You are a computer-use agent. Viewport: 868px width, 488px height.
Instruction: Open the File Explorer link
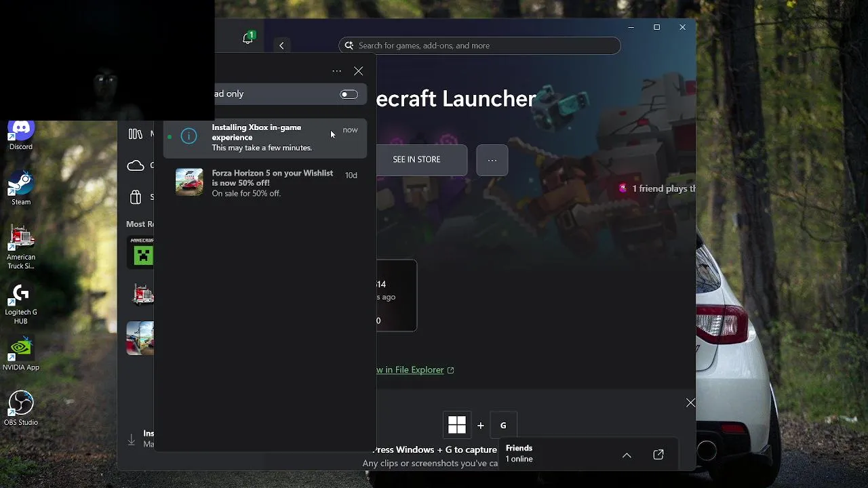coord(415,370)
